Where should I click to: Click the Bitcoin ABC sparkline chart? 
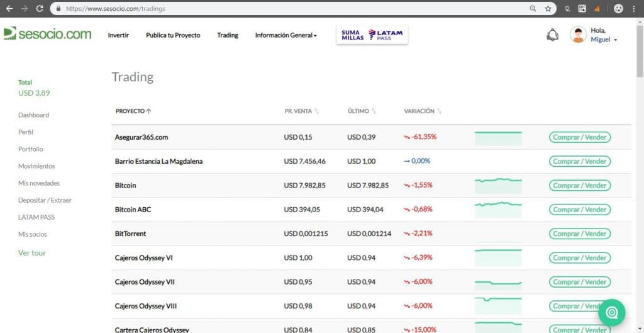click(x=498, y=210)
